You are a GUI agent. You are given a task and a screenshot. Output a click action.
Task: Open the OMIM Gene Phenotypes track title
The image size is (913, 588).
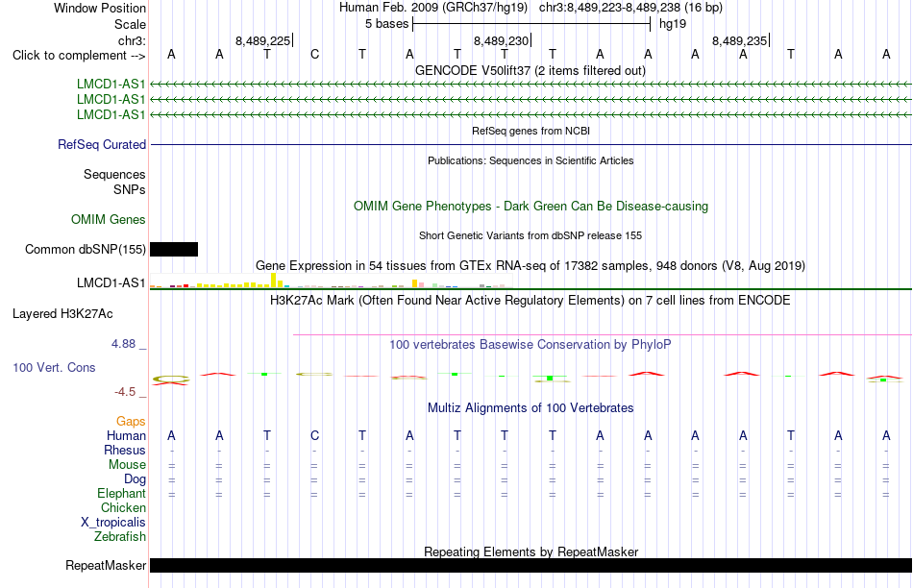[531, 207]
